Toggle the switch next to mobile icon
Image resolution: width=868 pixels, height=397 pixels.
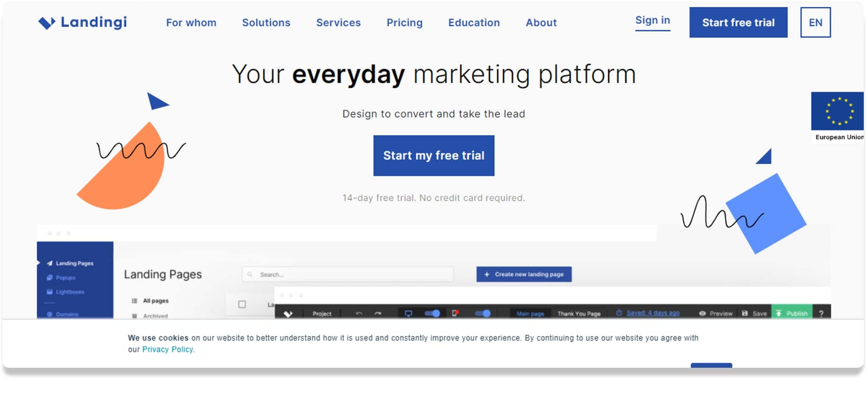pyautogui.click(x=483, y=313)
